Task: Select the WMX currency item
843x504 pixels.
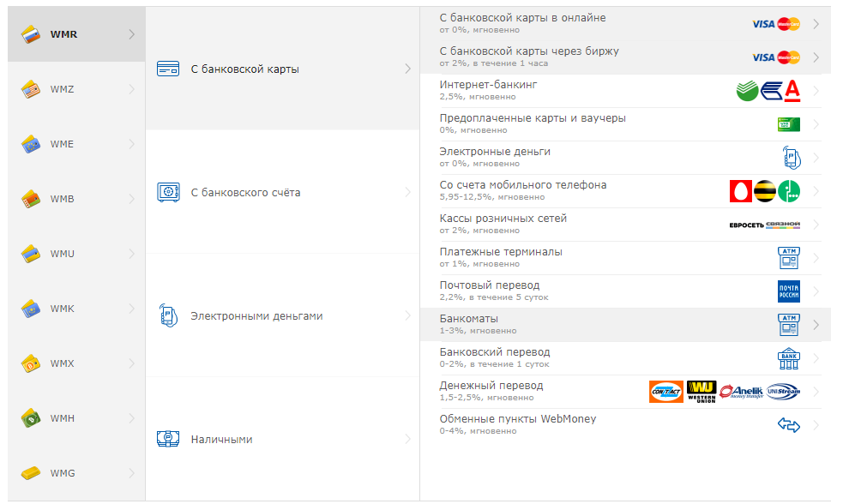Action: tap(76, 363)
